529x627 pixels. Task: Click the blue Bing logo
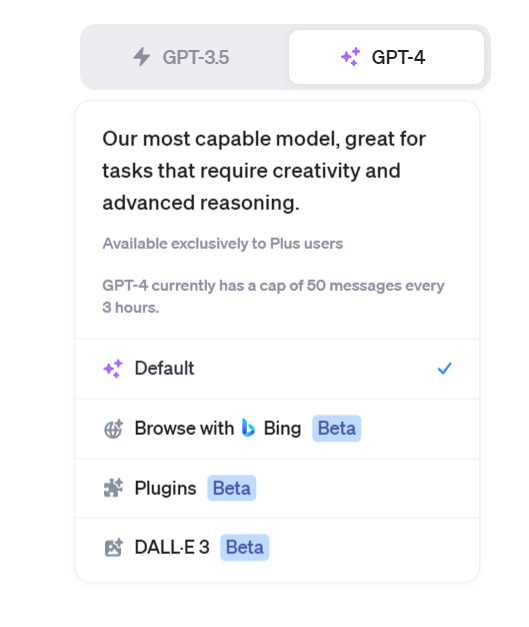(x=248, y=428)
